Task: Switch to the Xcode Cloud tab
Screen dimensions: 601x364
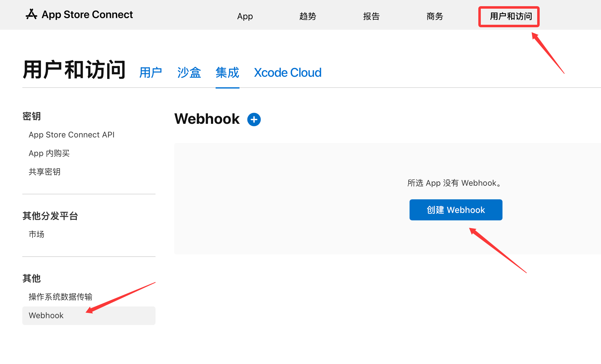Action: click(x=288, y=73)
